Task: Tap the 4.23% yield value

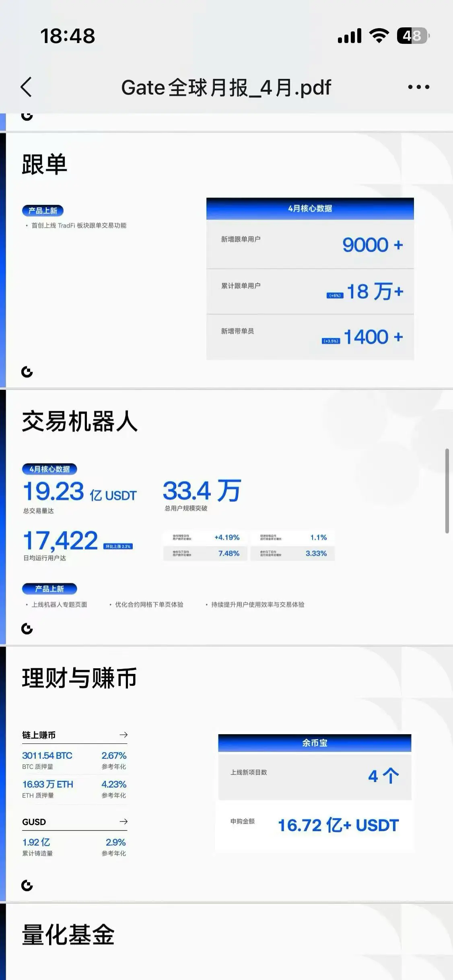Action: click(x=114, y=784)
